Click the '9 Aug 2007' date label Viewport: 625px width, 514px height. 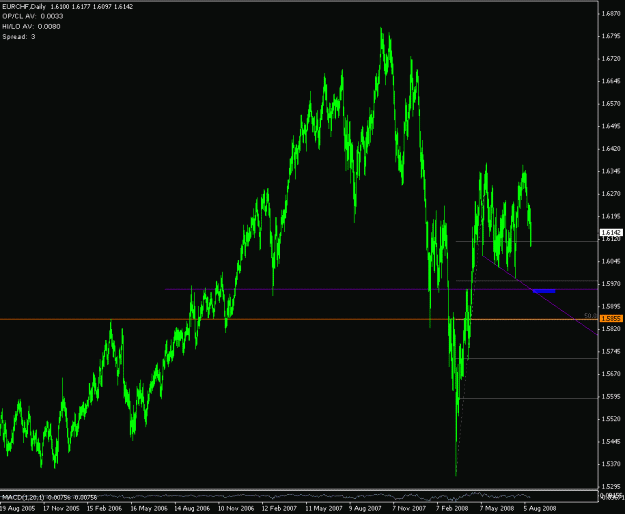point(365,508)
